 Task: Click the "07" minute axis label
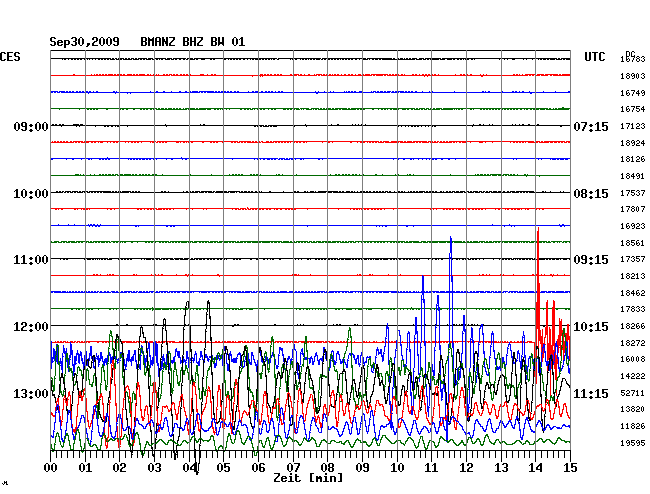293,468
